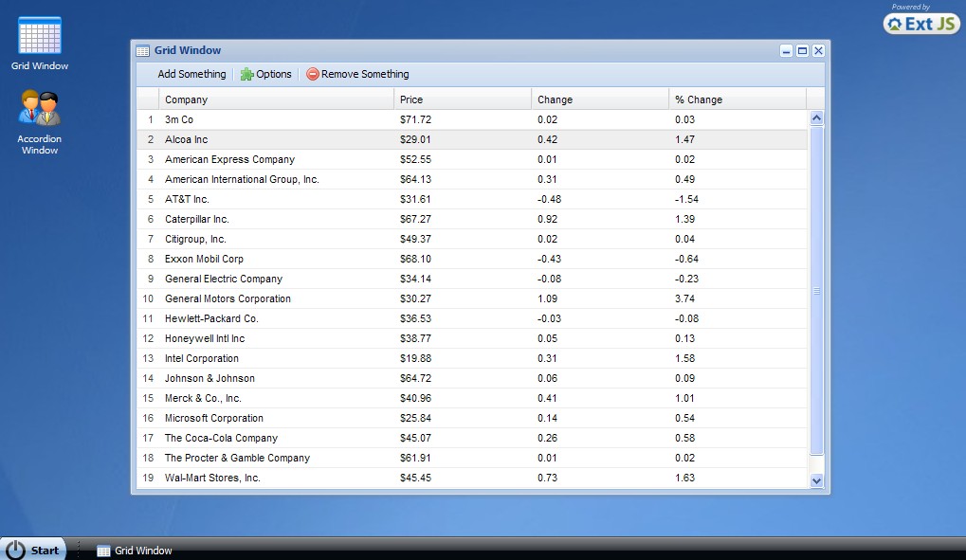The width and height of the screenshot is (966, 560).
Task: Click scrollbar down arrow in grid
Action: pos(816,480)
